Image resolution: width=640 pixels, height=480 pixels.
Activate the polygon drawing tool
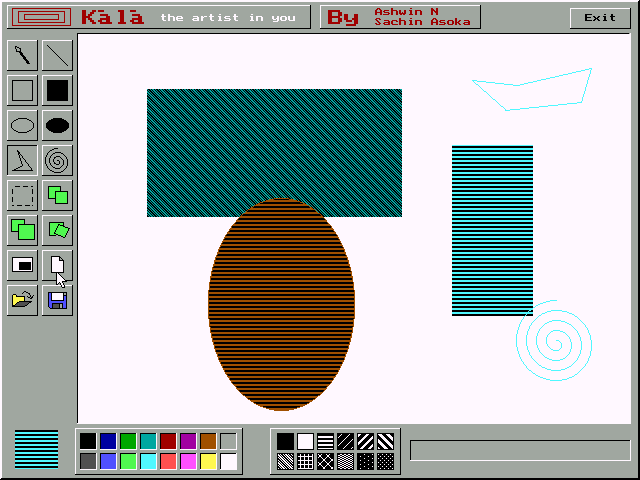click(22, 160)
